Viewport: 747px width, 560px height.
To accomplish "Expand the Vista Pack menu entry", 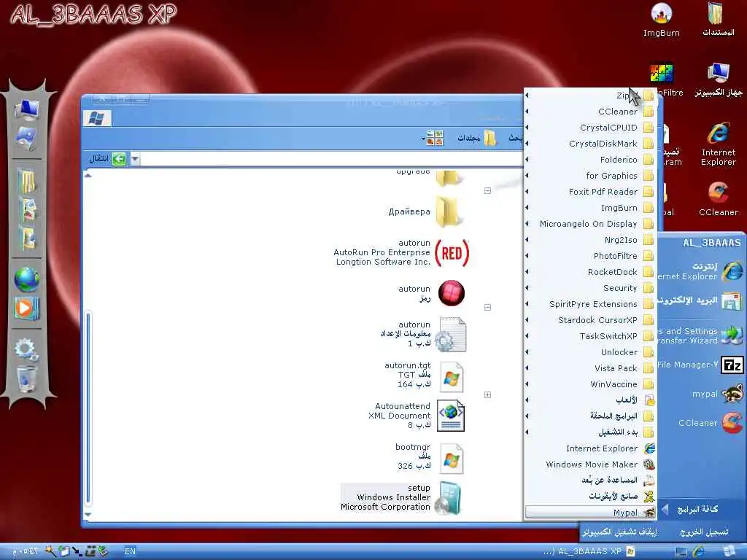I will point(590,368).
